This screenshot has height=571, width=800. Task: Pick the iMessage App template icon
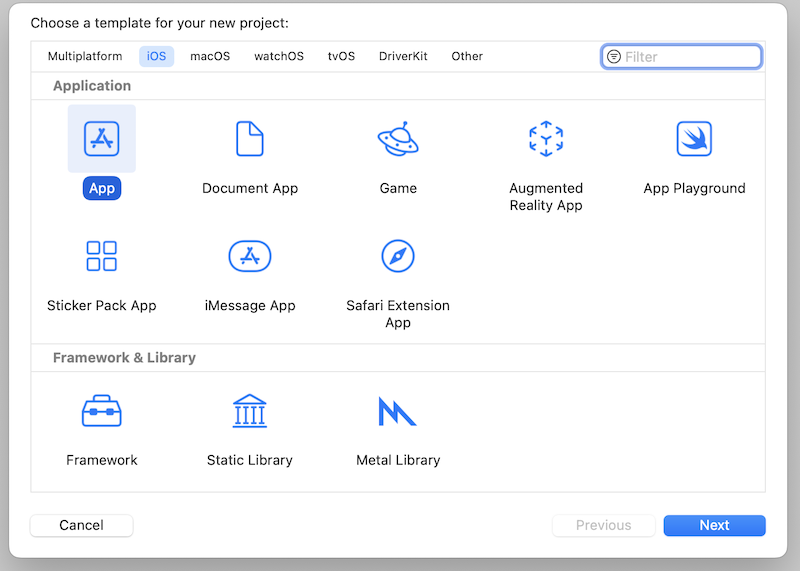(x=250, y=256)
